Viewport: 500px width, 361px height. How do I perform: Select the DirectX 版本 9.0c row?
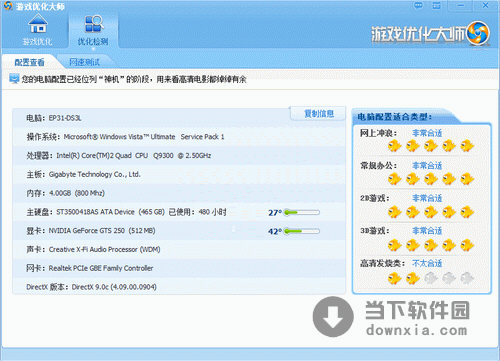(179, 287)
